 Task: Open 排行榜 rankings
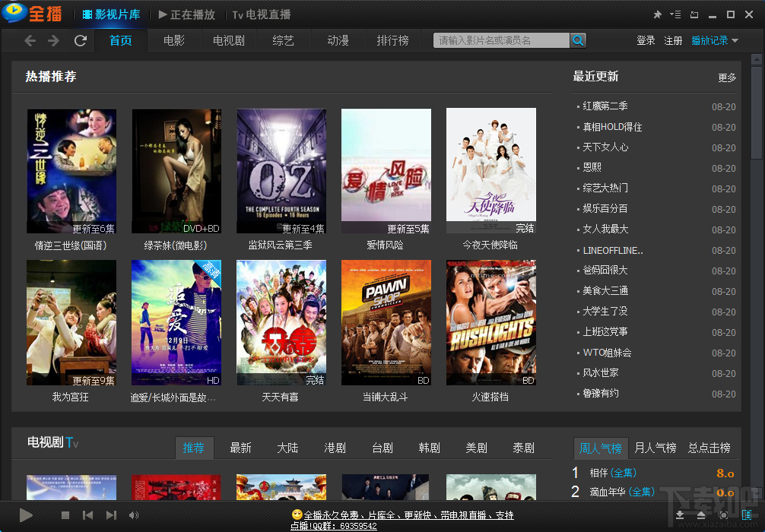point(392,40)
